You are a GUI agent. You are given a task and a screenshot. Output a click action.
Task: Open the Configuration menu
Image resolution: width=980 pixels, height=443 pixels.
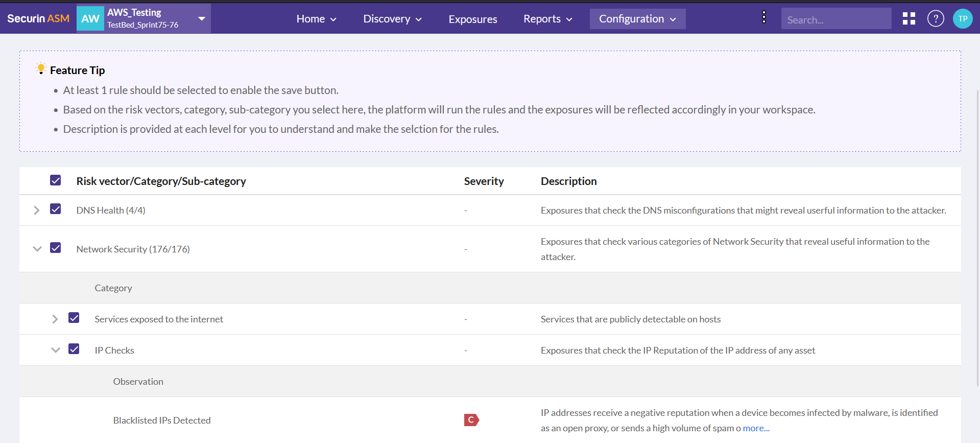[x=637, y=19]
